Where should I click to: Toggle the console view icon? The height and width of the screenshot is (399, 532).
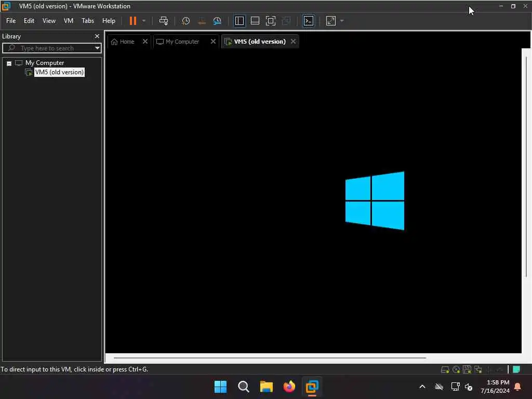[x=309, y=21]
